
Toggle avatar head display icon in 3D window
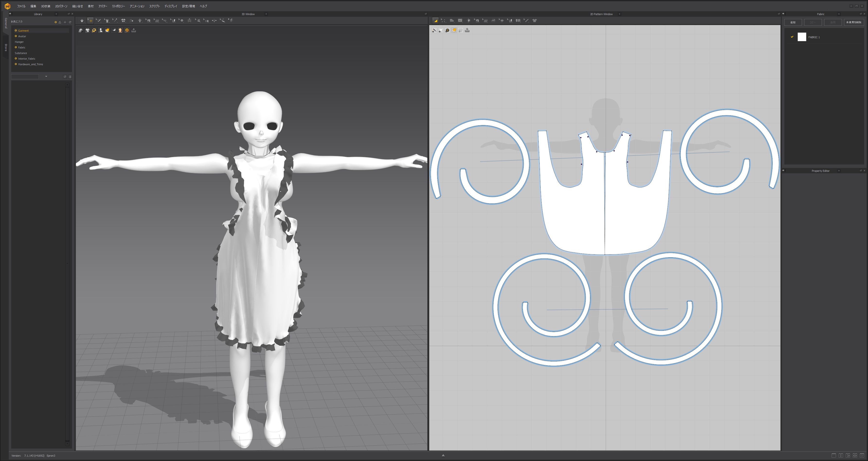coord(120,30)
